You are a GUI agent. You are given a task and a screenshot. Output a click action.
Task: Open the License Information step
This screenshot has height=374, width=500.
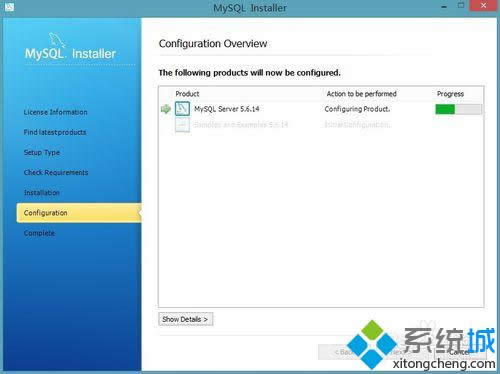(x=55, y=112)
